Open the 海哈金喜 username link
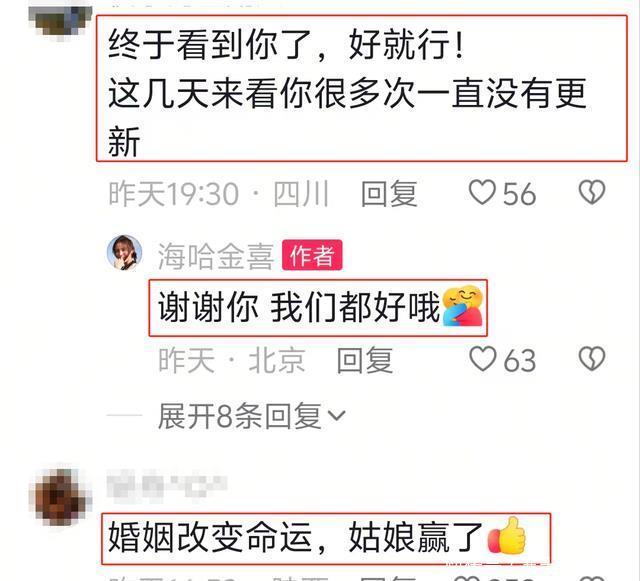 216,256
